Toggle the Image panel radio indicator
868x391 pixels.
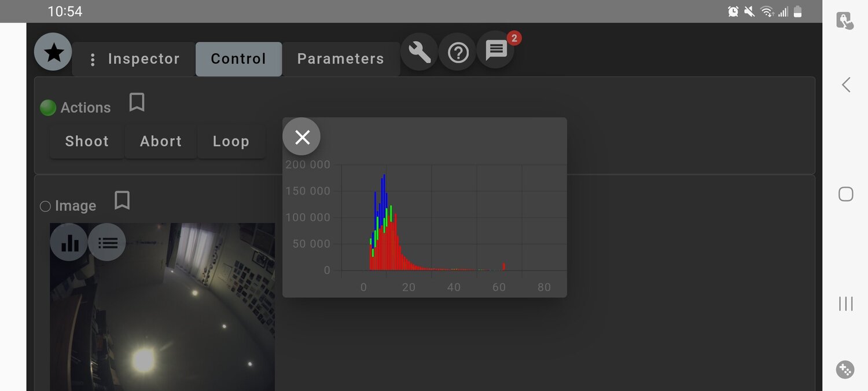[45, 206]
